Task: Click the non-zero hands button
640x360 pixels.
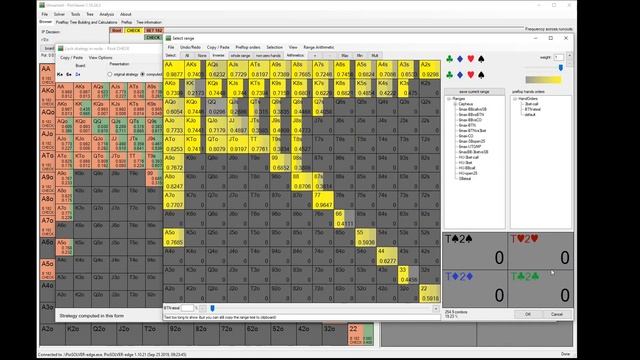Action: pos(268,56)
